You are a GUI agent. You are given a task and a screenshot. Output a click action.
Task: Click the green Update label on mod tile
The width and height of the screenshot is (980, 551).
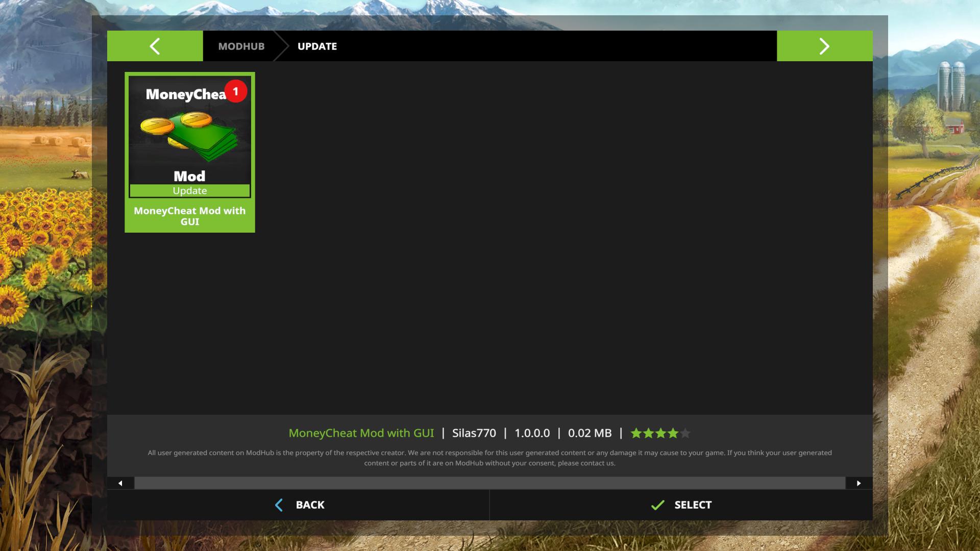point(189,191)
